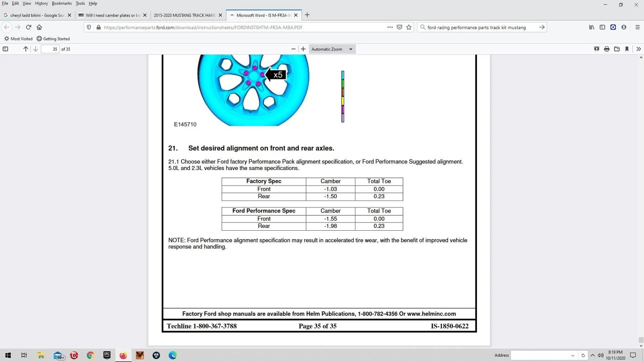This screenshot has height=362, width=644.
Task: Click the address bar URL
Action: [203, 27]
